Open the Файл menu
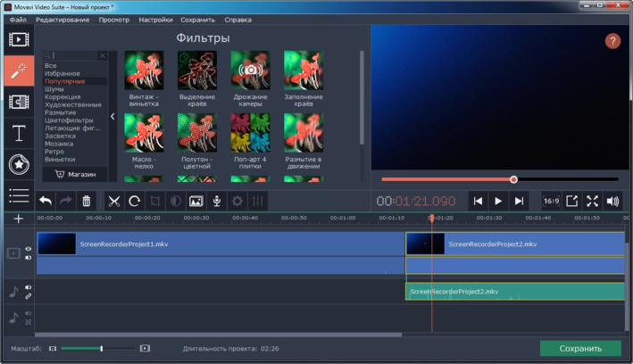The width and height of the screenshot is (633, 364). (x=18, y=20)
